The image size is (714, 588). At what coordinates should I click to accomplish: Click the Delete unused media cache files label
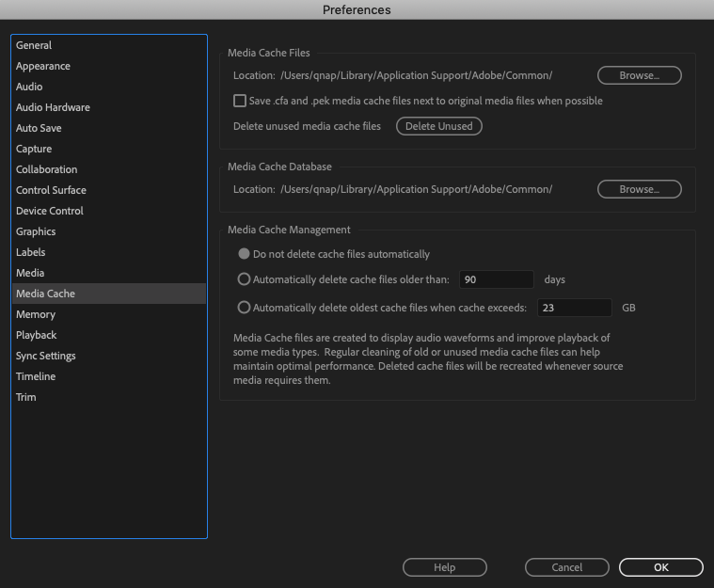[x=307, y=126]
